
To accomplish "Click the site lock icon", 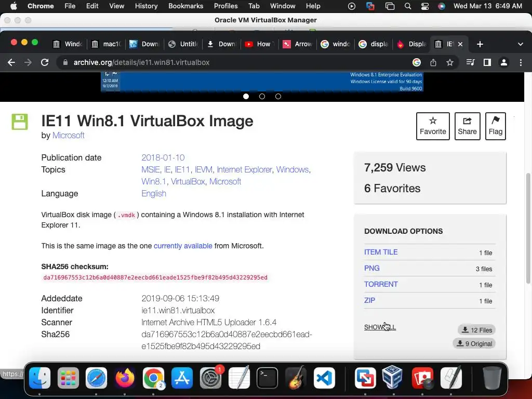I will (x=65, y=62).
